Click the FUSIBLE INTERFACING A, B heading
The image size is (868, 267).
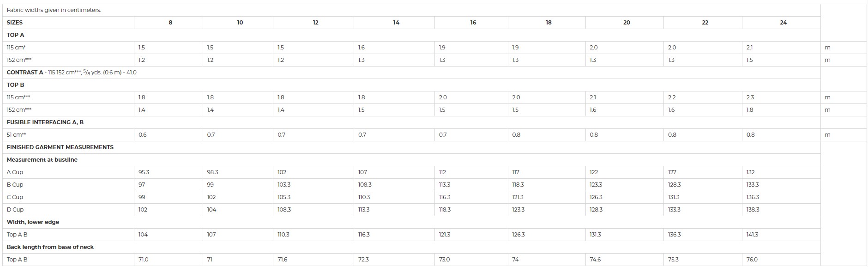tap(45, 122)
